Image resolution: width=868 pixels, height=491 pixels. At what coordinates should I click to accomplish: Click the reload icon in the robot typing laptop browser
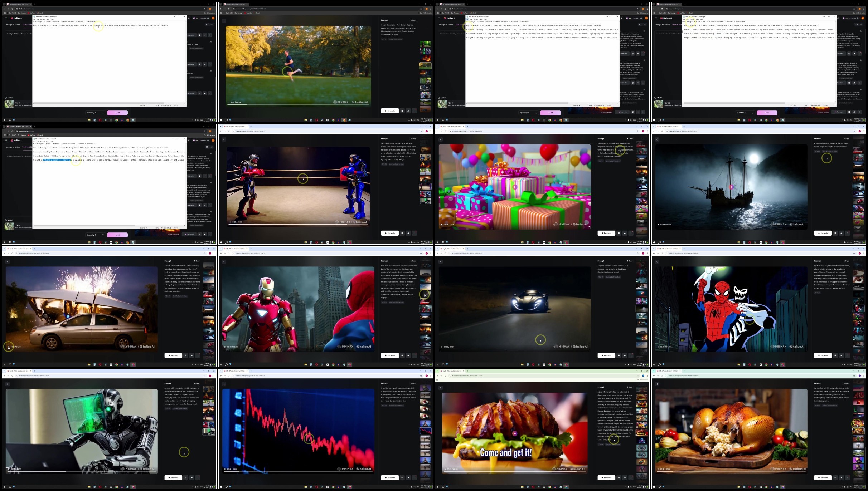(12, 376)
